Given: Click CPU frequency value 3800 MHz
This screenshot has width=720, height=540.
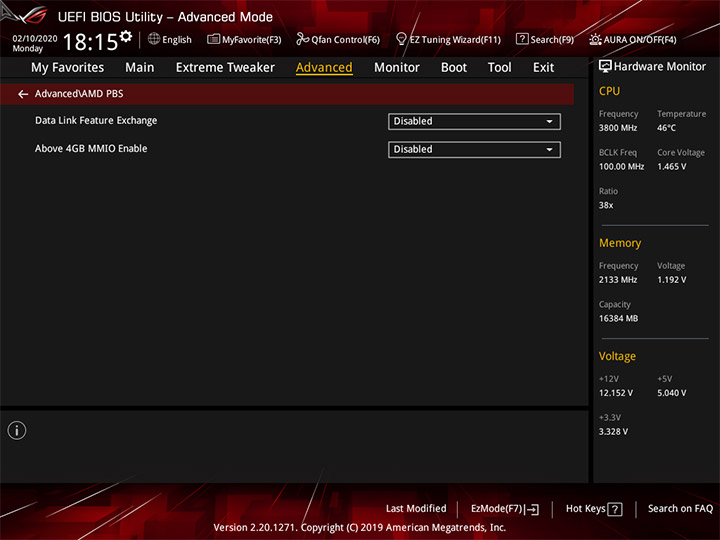Looking at the screenshot, I should (618, 128).
